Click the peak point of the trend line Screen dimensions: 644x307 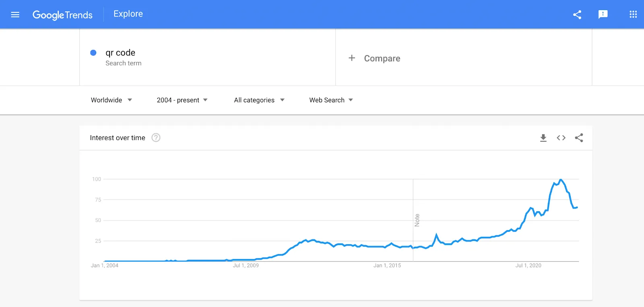(x=561, y=179)
